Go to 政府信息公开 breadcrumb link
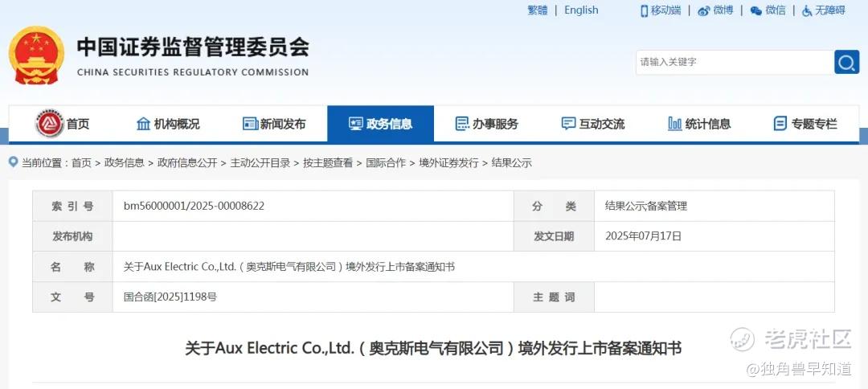The image size is (868, 389). click(x=187, y=162)
